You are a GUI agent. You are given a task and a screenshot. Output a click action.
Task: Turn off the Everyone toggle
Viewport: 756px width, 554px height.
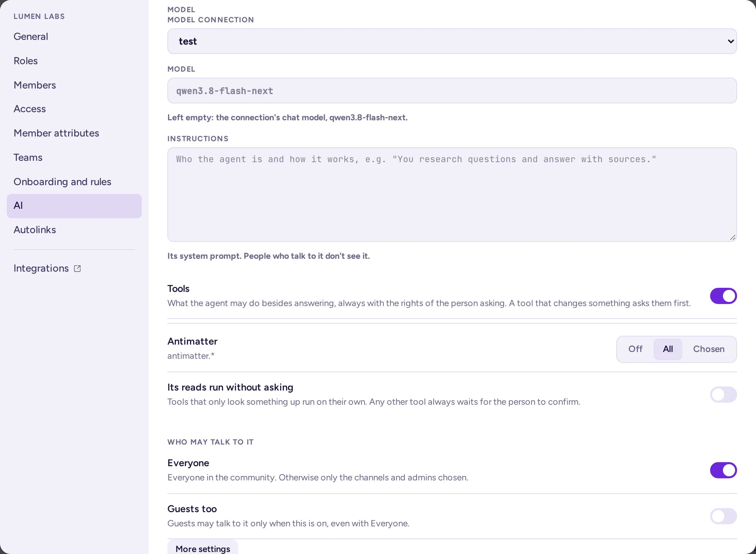coord(723,470)
